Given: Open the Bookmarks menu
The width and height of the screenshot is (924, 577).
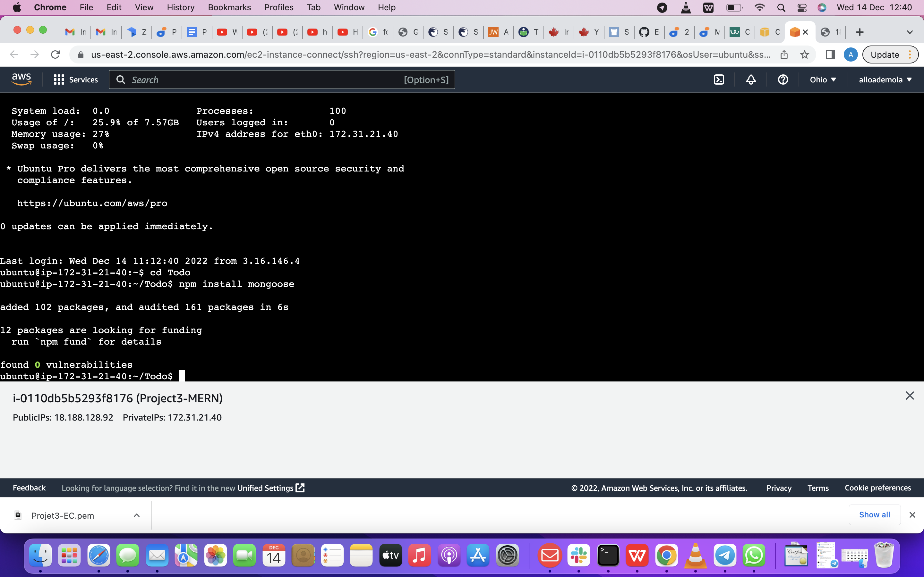Looking at the screenshot, I should click(229, 7).
